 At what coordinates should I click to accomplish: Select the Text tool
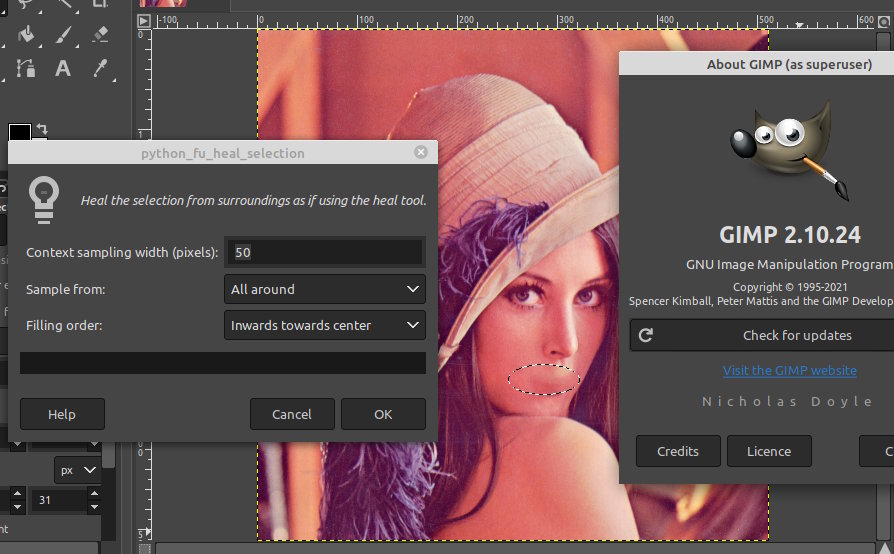(x=62, y=68)
